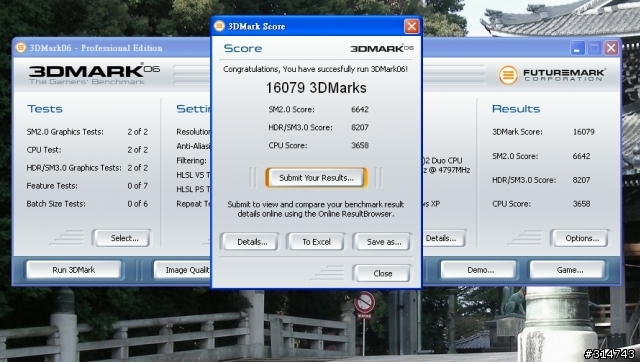
Task: Click Submit Your Results button
Action: click(x=316, y=178)
